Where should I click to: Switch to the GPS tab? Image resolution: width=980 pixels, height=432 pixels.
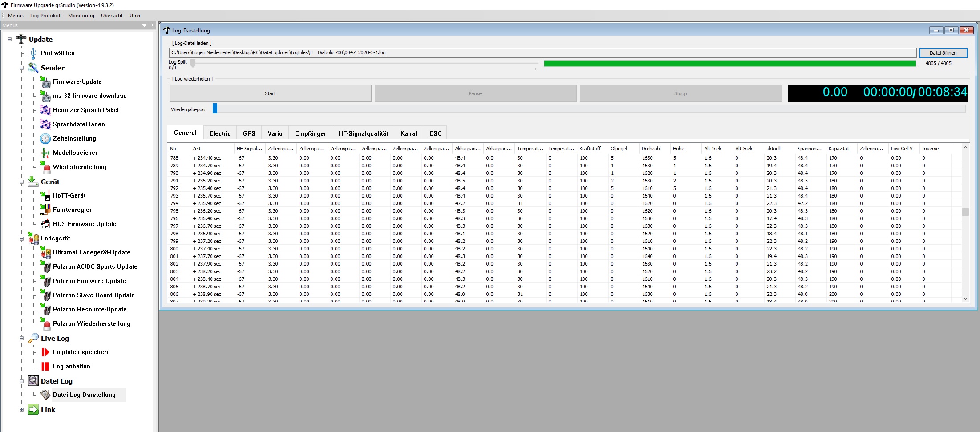click(x=249, y=133)
